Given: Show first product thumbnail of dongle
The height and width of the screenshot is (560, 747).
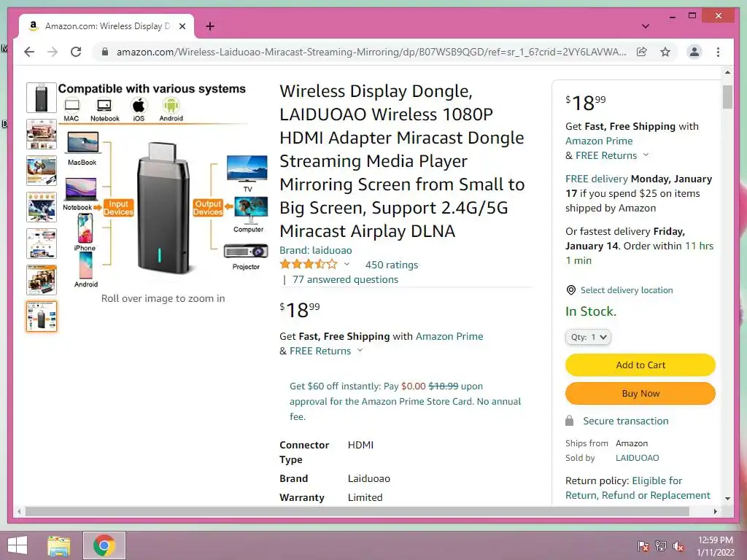Looking at the screenshot, I should click(x=42, y=98).
